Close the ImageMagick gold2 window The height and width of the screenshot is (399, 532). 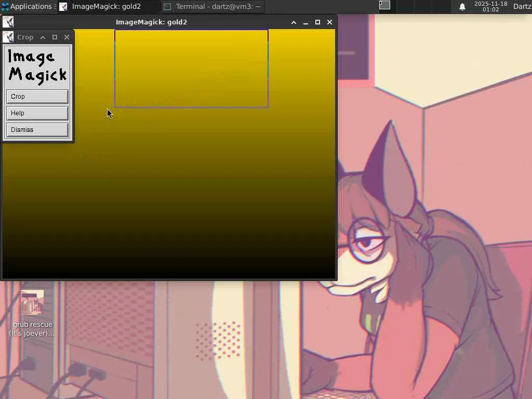click(x=329, y=22)
